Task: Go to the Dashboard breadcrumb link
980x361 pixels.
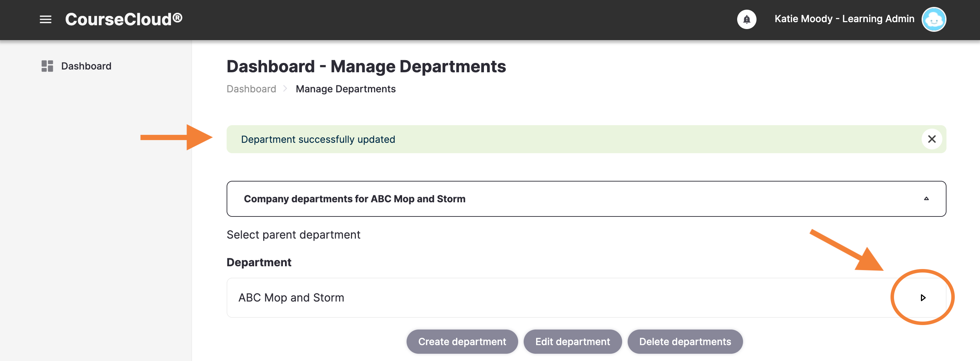Action: click(251, 89)
